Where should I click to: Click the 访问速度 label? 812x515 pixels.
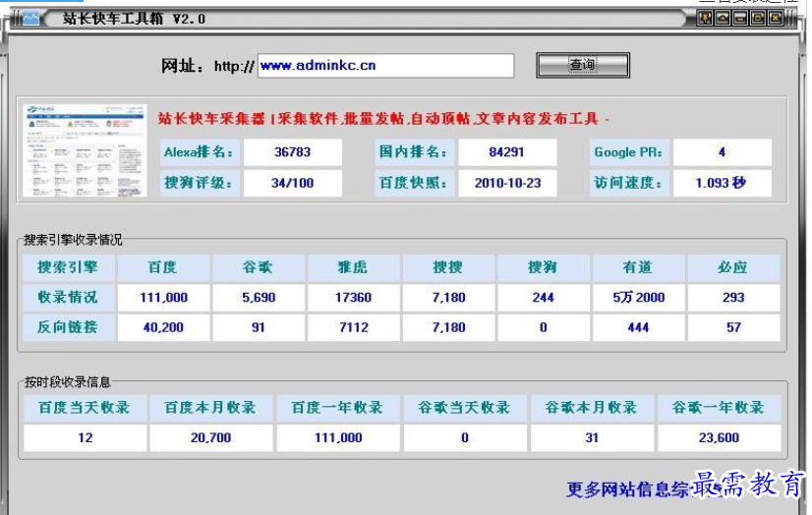point(629,183)
